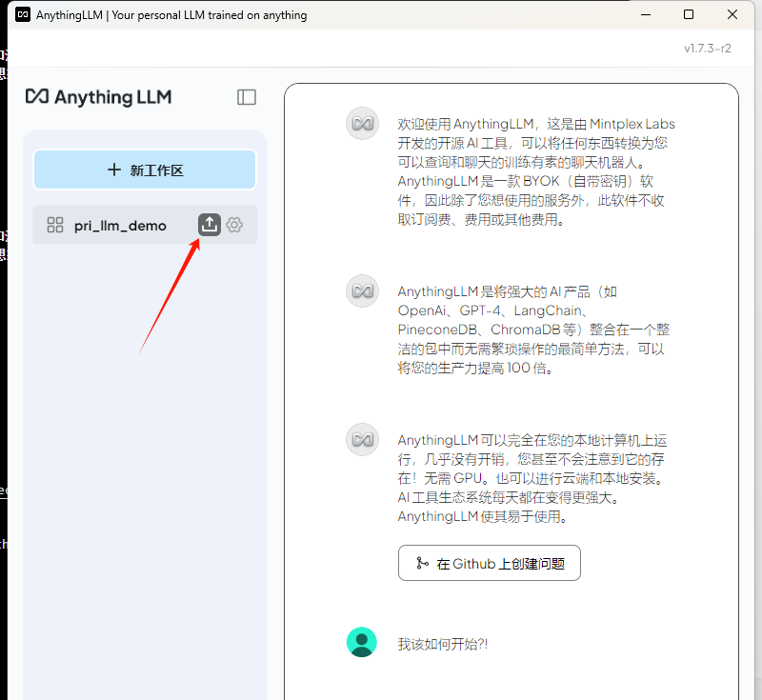This screenshot has width=762, height=700.
Task: Click the upload icon for pri_llm_demo workspace
Action: pos(210,225)
